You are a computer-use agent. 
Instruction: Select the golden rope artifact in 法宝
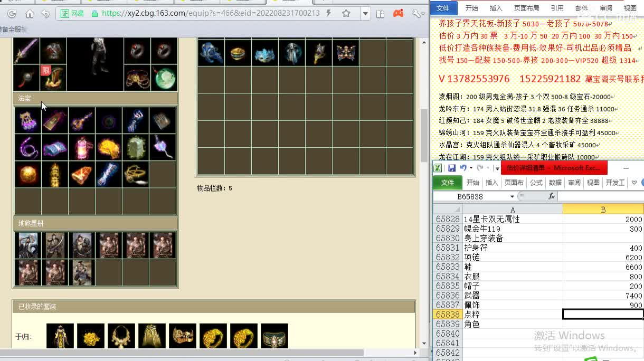(136, 174)
